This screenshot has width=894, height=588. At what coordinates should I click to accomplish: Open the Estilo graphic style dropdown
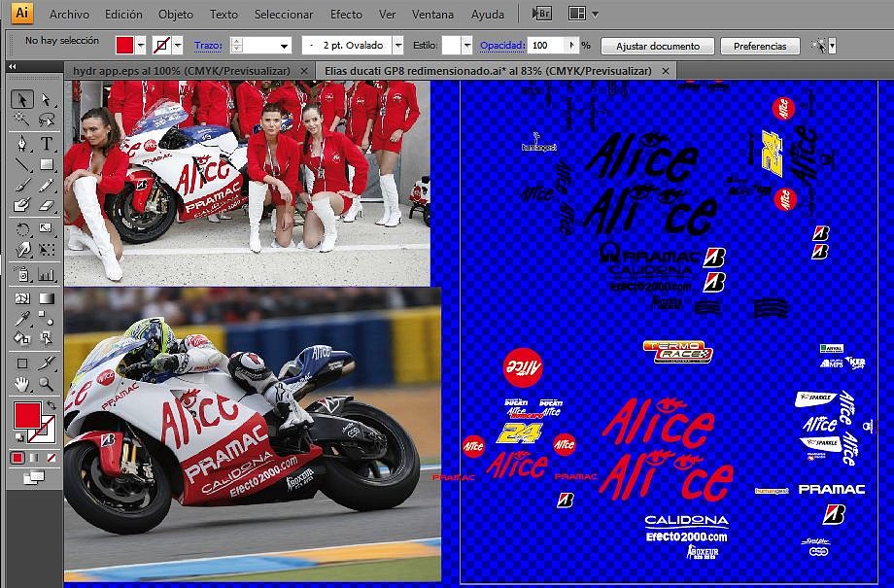click(x=467, y=45)
